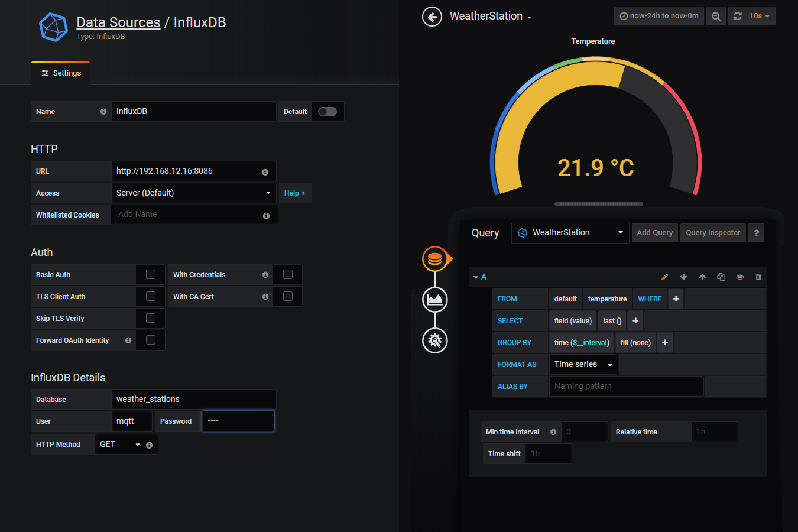Click the zoom out time range magnifier icon

pos(716,16)
